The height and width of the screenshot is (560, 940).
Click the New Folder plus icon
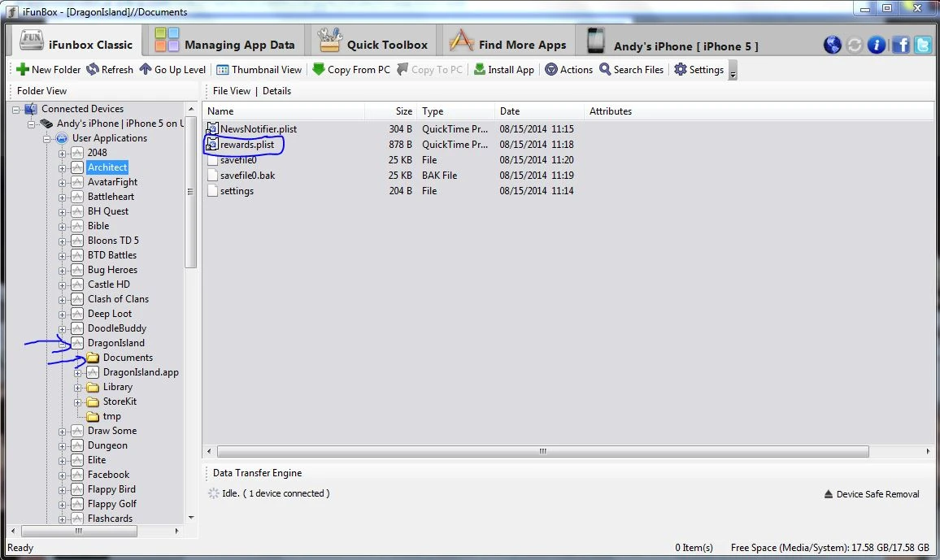coord(23,69)
